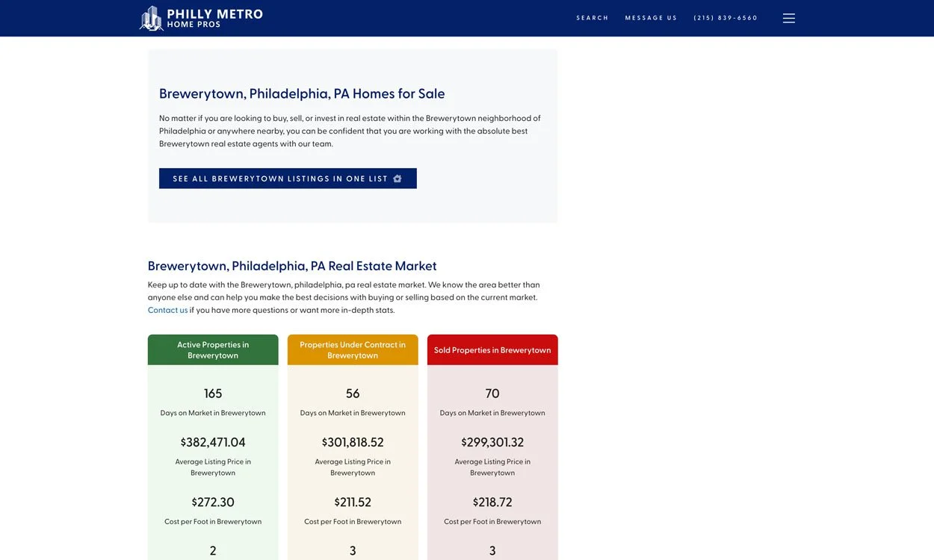Click 'Cost per Foot in Brewerytown' under $218.72
This screenshot has width=934, height=560.
tap(492, 522)
